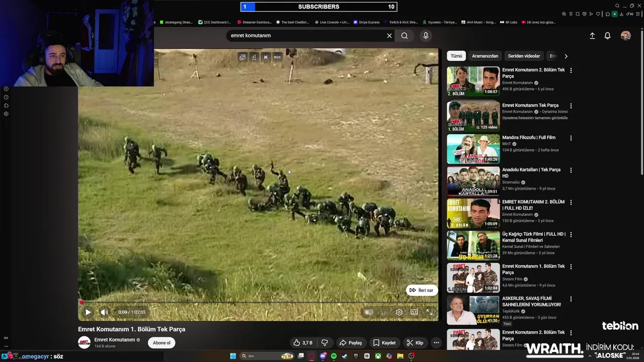Image resolution: width=644 pixels, height=362 pixels.
Task: Open Üç Kağıtçı Türk Filmi title
Action: point(533,237)
